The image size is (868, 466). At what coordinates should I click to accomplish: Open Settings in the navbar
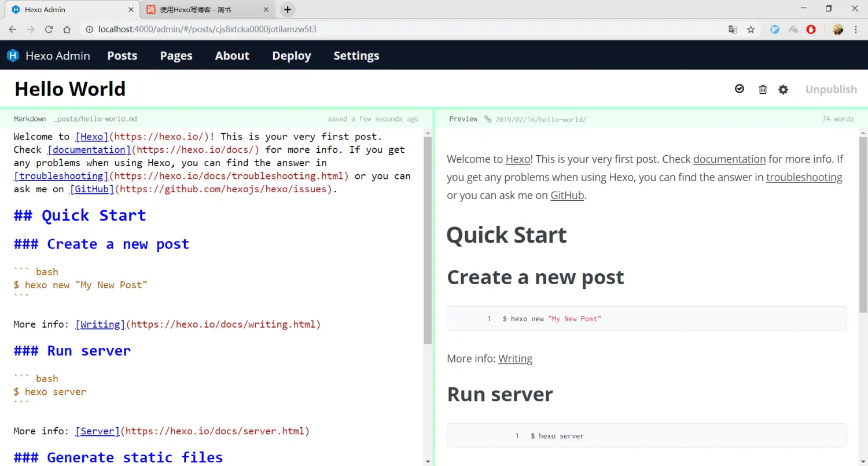pos(356,56)
